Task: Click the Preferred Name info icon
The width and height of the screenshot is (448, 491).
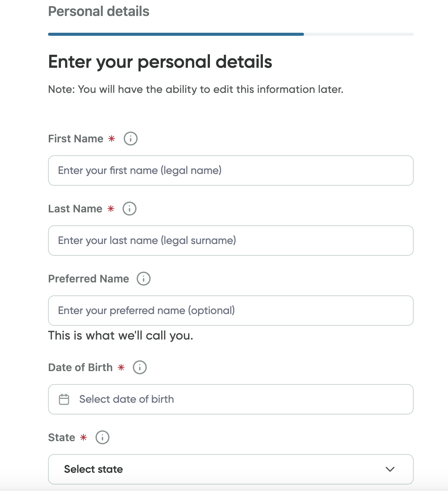Action: 144,279
